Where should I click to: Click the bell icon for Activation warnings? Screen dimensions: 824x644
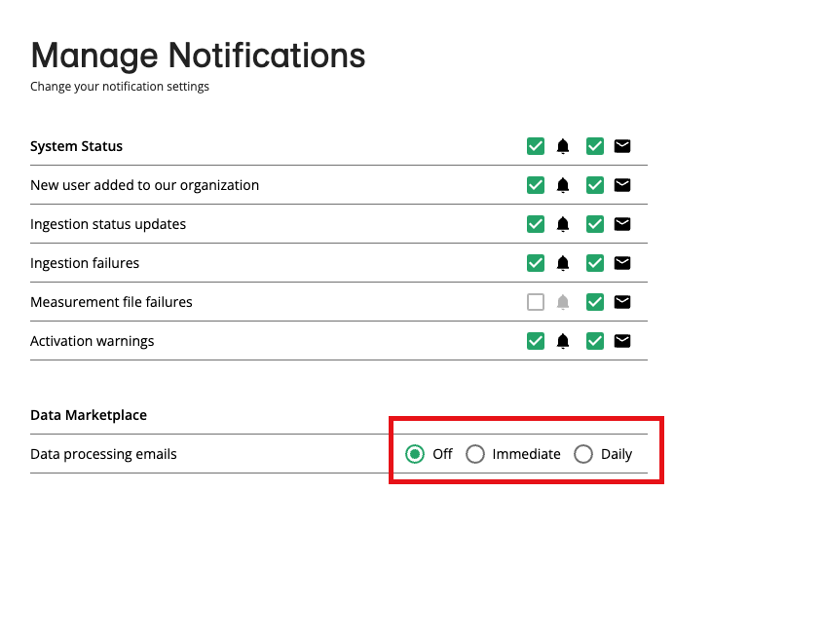[564, 341]
